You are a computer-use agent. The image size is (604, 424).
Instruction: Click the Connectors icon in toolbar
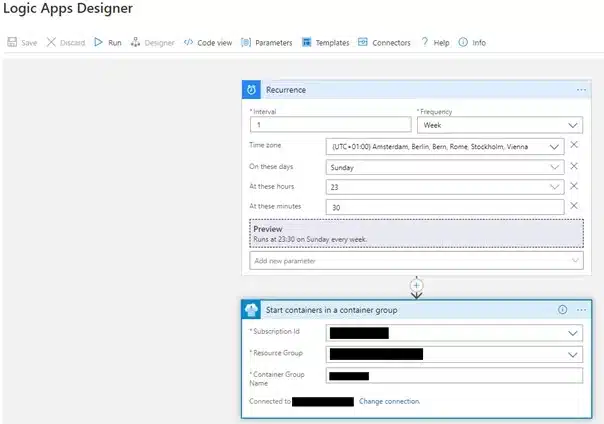[x=363, y=42]
